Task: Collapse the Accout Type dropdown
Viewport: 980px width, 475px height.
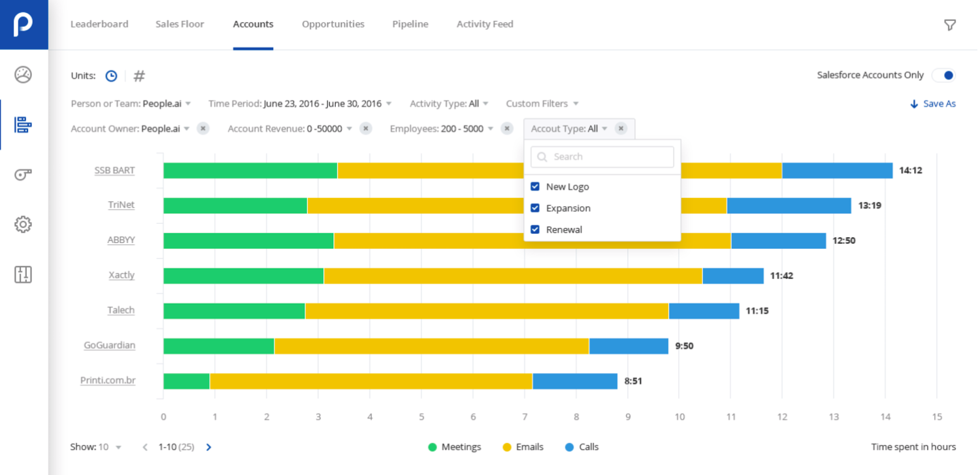Action: click(569, 129)
